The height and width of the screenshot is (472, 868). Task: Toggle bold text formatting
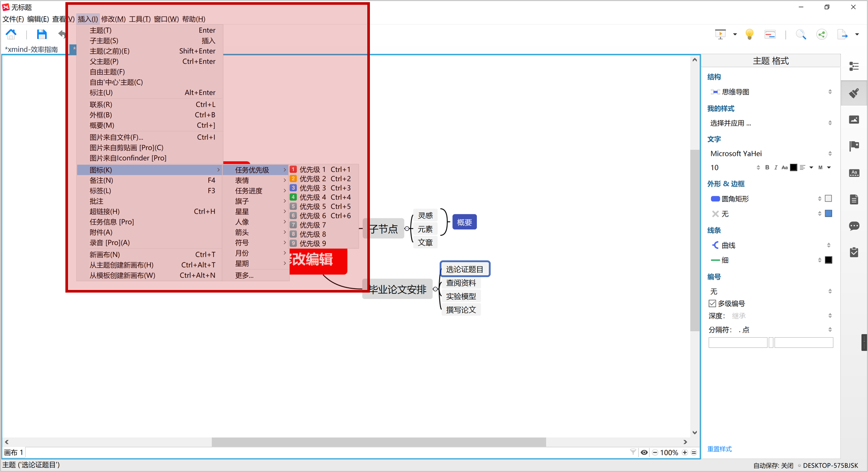(767, 168)
